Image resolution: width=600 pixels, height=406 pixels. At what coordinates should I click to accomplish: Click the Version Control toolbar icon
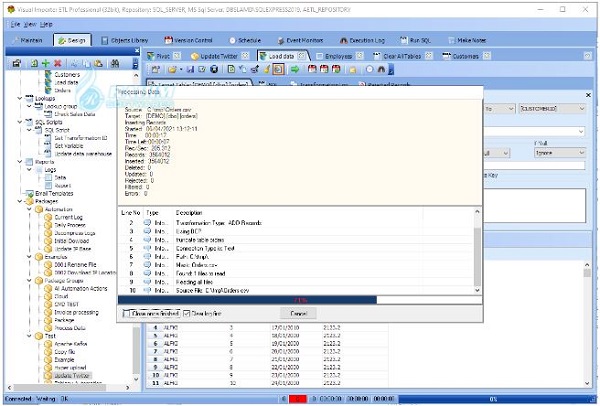point(169,40)
